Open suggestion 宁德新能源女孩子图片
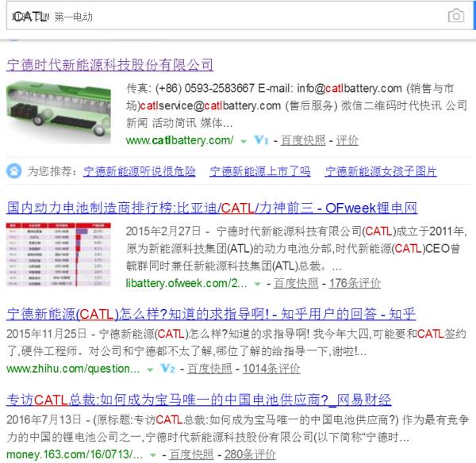This screenshot has height=463, width=476. point(381,171)
